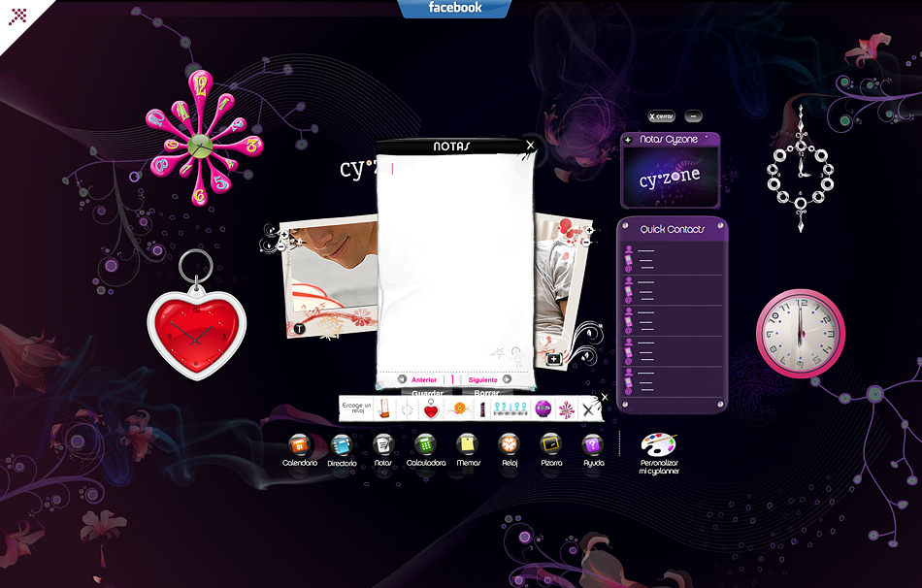Click the Borrar button
The width and height of the screenshot is (922, 588).
point(486,393)
